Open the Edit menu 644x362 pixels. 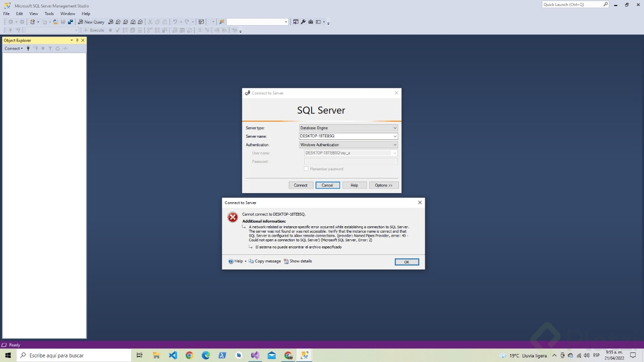pyautogui.click(x=19, y=14)
